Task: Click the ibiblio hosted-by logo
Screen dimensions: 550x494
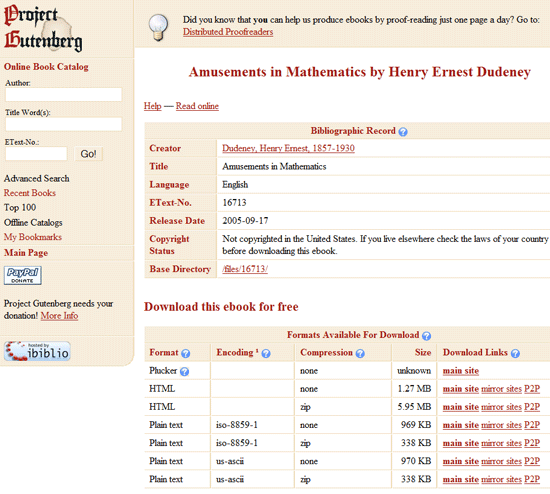Action: 37,351
